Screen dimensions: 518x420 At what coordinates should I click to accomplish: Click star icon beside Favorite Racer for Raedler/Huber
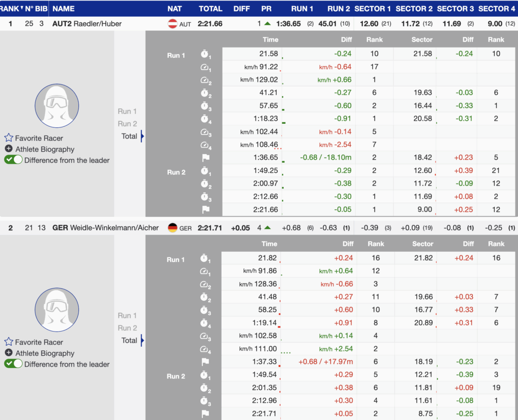tap(9, 138)
